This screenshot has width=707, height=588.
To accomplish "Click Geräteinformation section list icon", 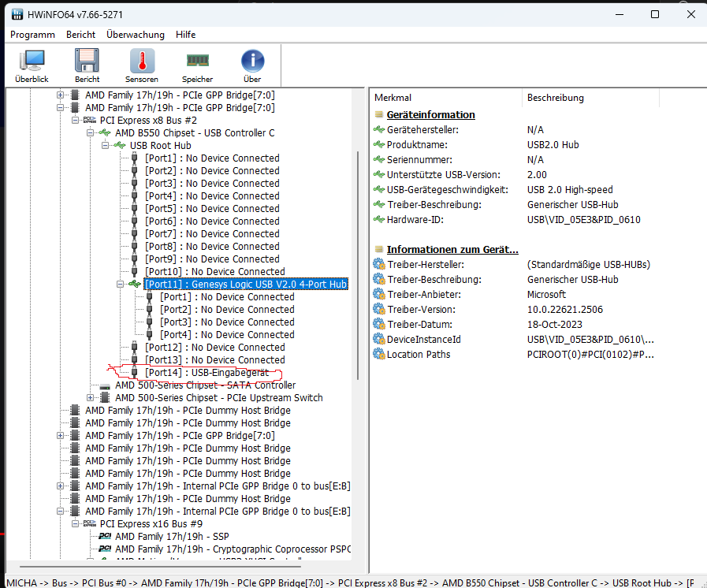I will pos(379,114).
